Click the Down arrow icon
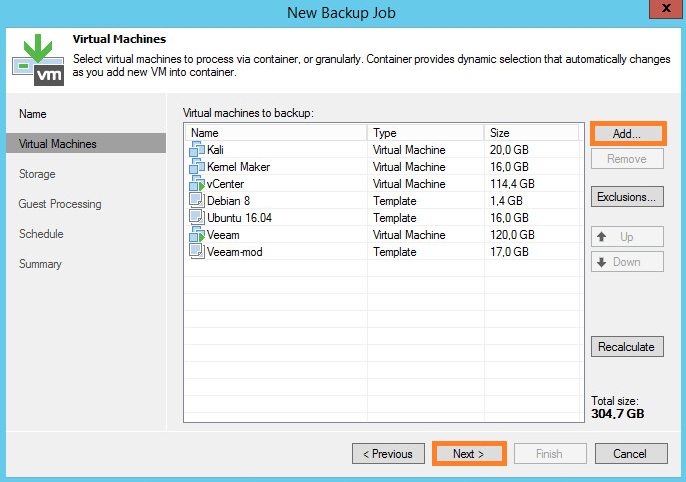The image size is (686, 482). pos(602,262)
